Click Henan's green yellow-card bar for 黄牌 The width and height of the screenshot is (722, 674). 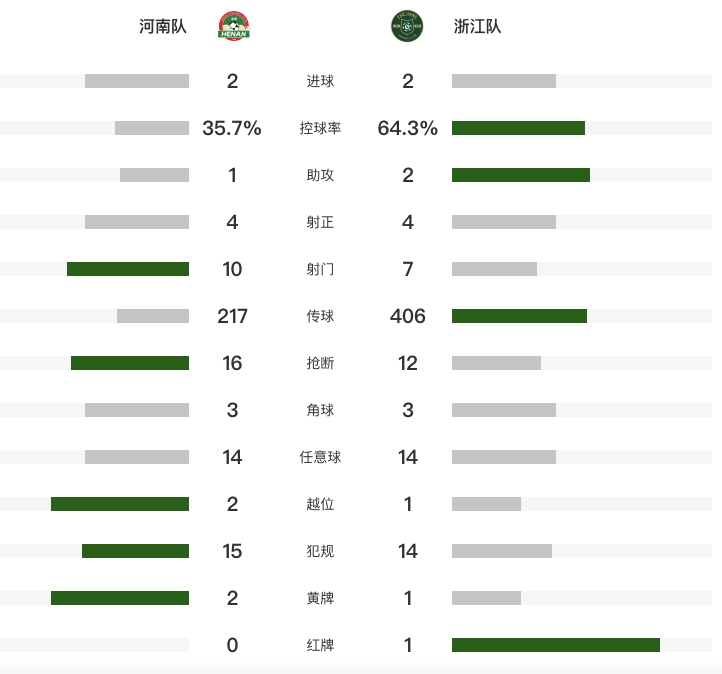[x=120, y=598]
